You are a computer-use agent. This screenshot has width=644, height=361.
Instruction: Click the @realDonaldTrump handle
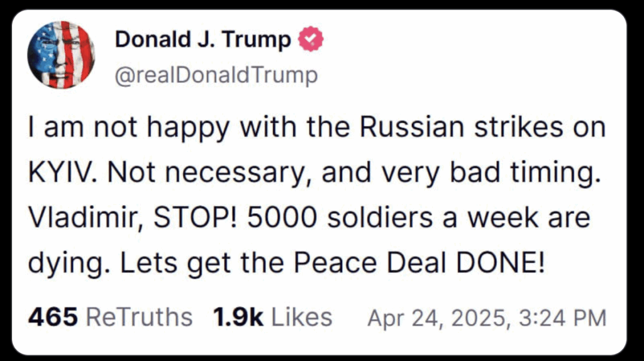point(215,76)
